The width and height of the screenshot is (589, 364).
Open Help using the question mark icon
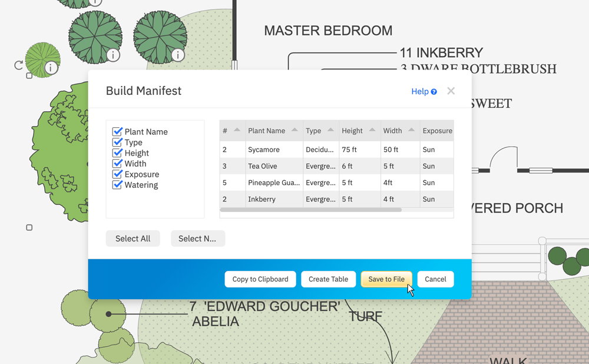tap(433, 91)
